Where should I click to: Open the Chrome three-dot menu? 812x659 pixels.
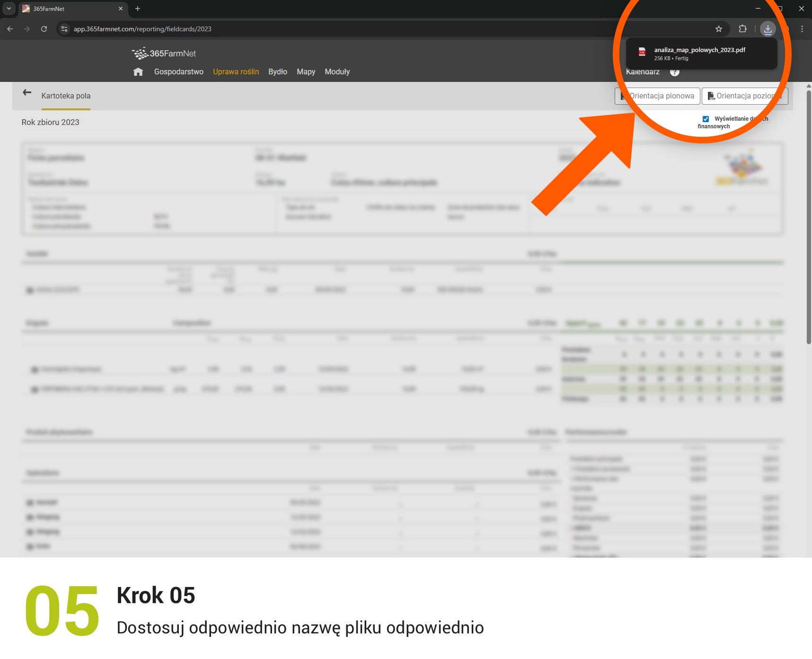pyautogui.click(x=802, y=29)
